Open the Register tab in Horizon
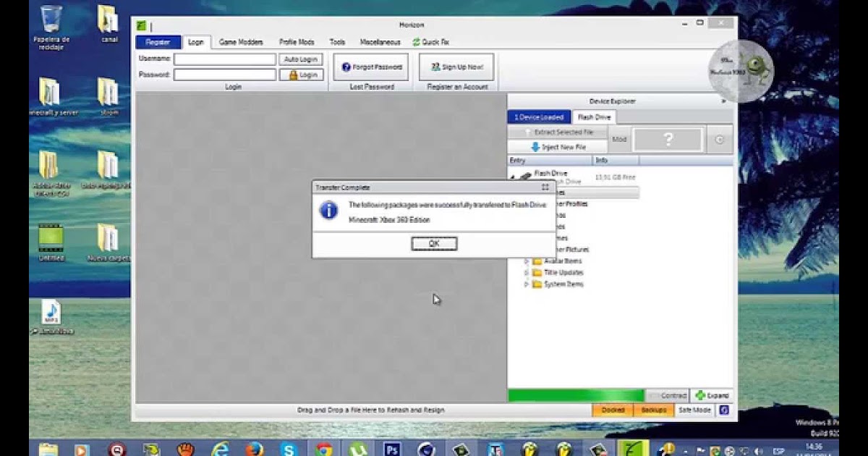 [x=158, y=42]
